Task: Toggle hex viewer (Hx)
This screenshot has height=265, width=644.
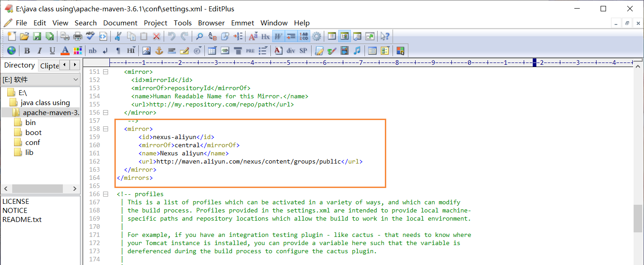Action: (265, 36)
